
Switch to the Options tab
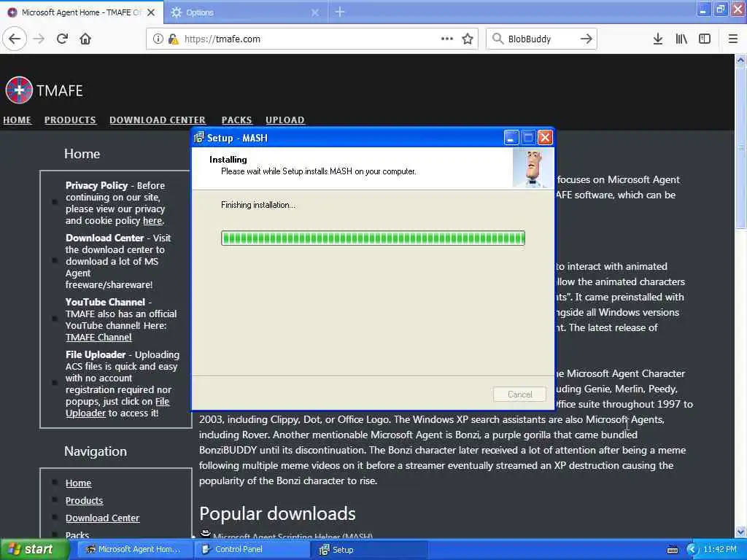point(245,12)
